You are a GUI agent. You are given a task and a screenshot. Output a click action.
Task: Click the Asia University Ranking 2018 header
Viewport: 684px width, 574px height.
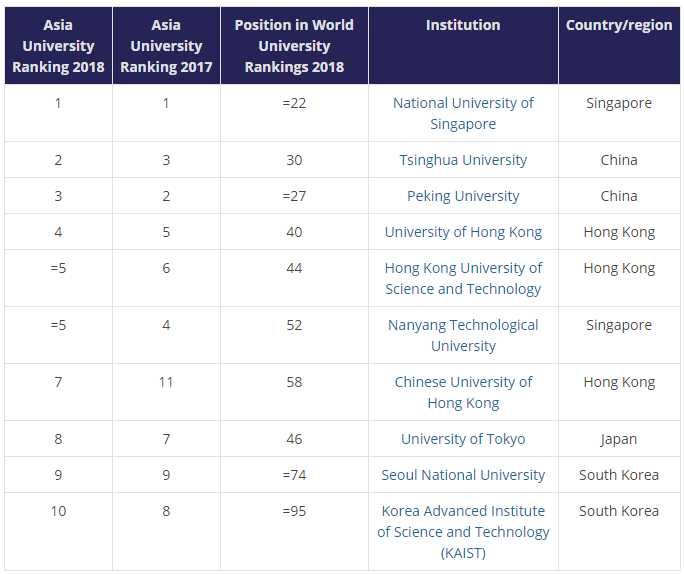pos(58,46)
